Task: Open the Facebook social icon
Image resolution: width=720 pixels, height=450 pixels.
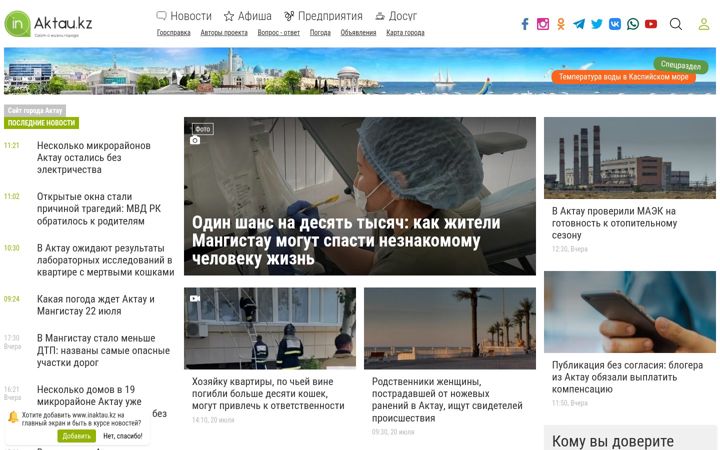Action: coord(525,24)
